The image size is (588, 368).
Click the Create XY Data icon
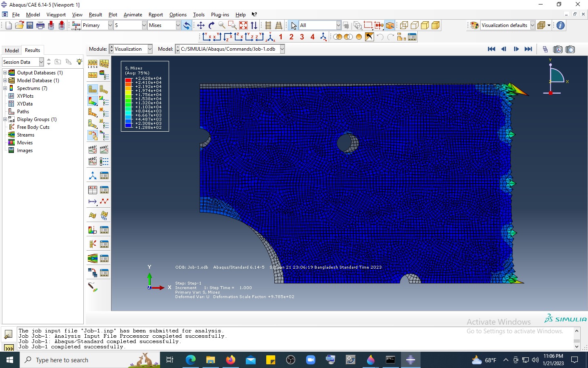(93, 190)
